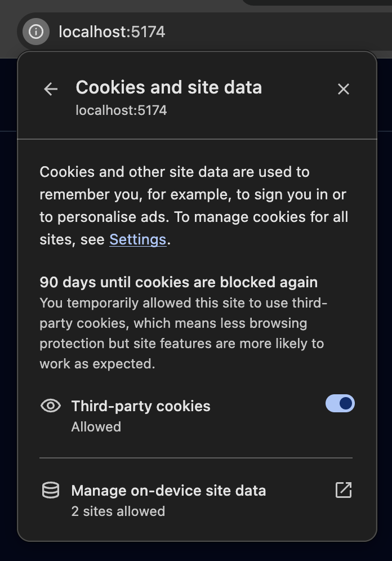Open the external link icon for site data
Viewport: 392px width, 561px height.
[343, 490]
